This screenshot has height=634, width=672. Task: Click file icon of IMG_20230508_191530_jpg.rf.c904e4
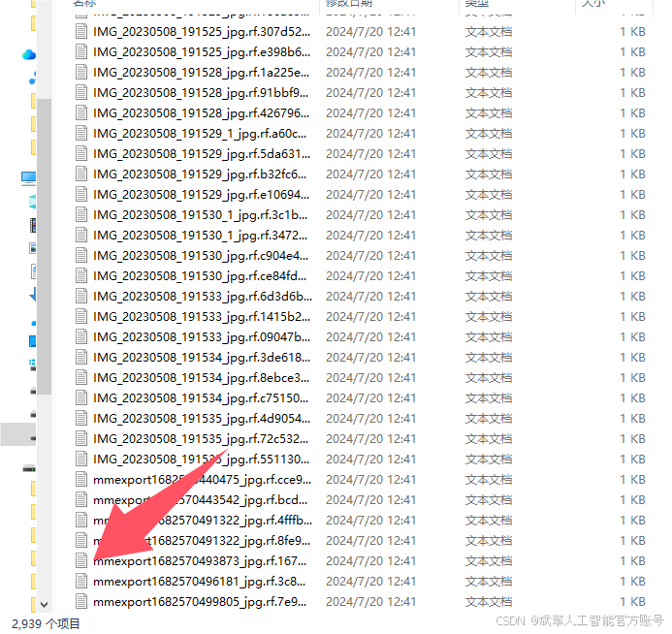(x=81, y=255)
